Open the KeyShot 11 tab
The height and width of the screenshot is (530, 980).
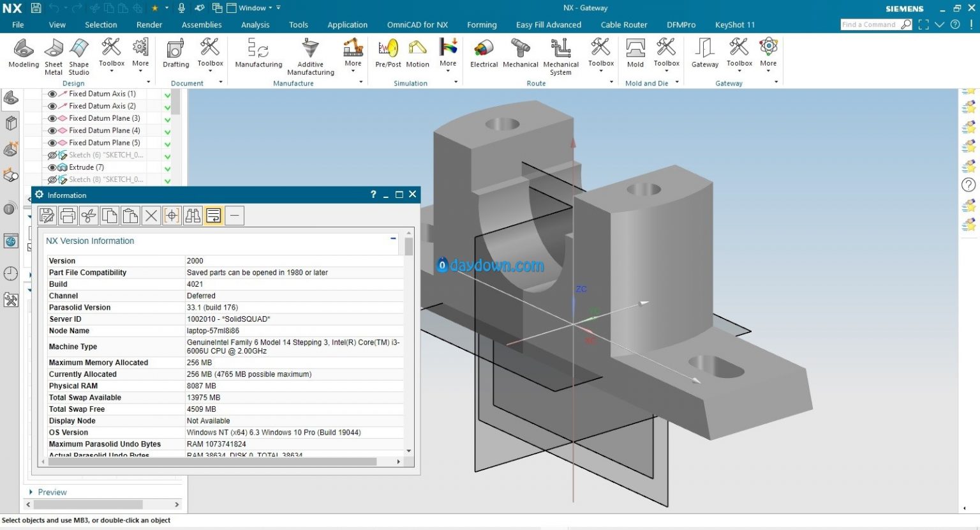tap(734, 25)
